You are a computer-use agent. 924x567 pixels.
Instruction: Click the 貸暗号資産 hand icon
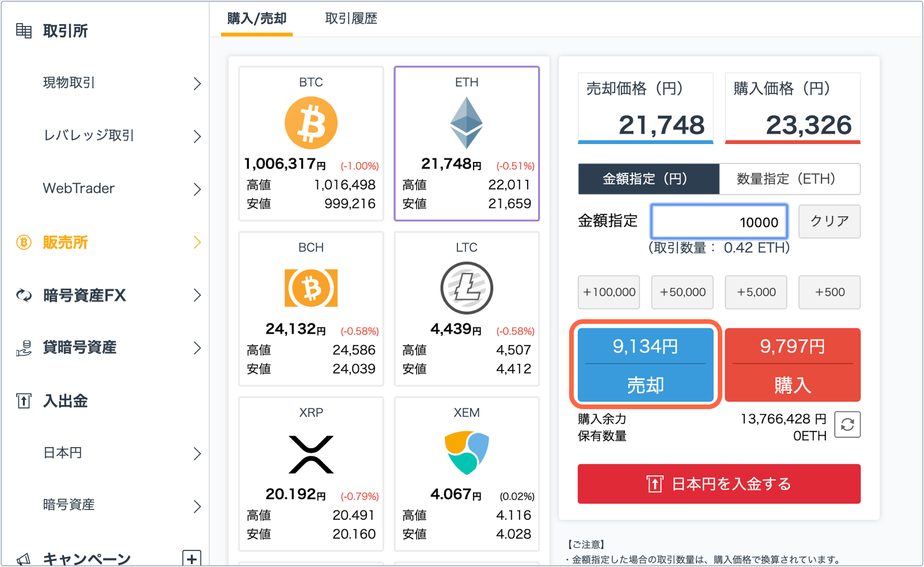pos(24,348)
